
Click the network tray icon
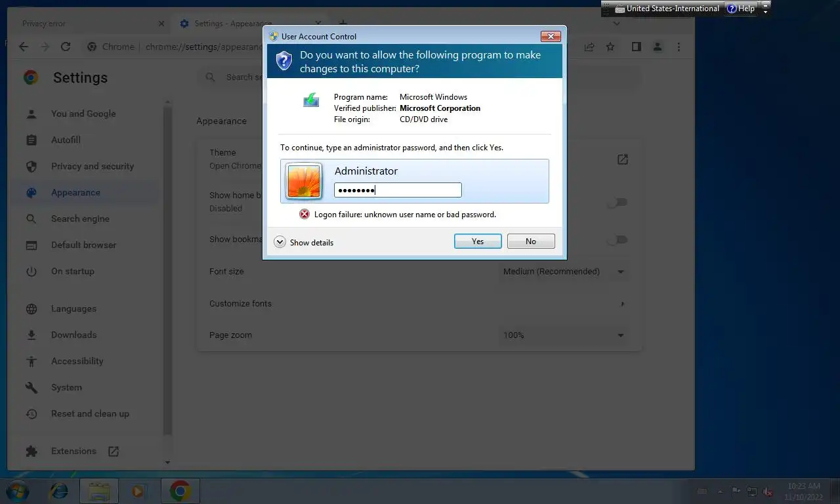752,492
